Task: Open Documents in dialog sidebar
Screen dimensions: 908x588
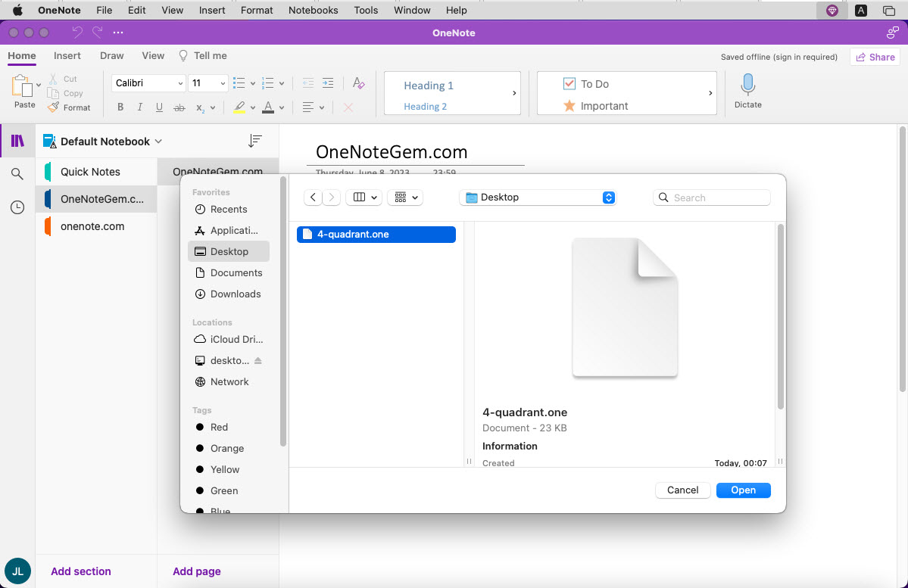Action: click(x=229, y=272)
